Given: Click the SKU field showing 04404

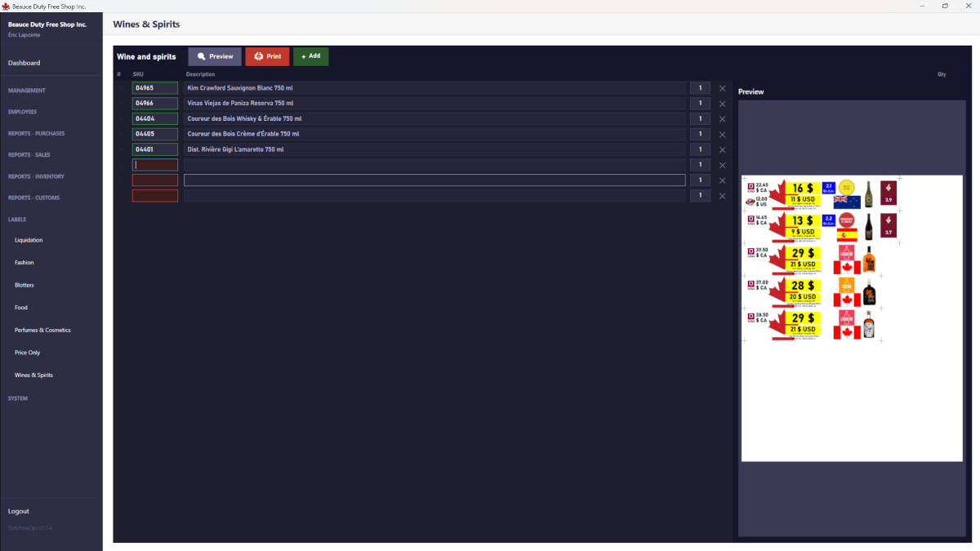Looking at the screenshot, I should (155, 119).
